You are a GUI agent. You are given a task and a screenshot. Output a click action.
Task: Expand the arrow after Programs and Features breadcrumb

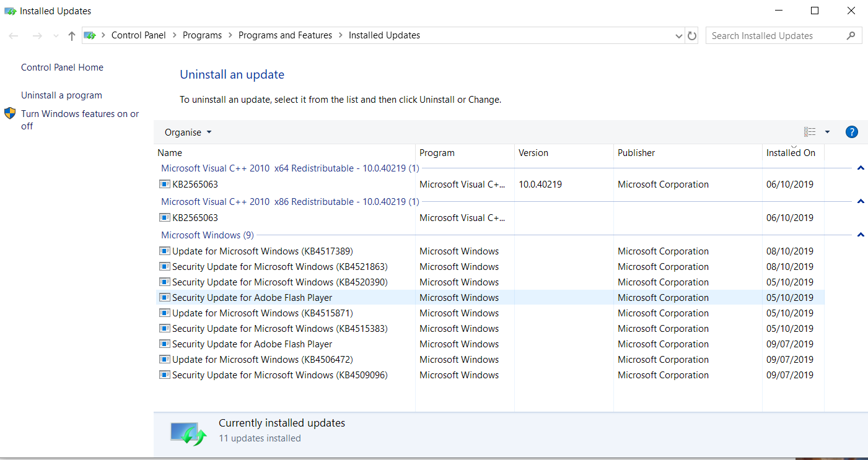[341, 36]
